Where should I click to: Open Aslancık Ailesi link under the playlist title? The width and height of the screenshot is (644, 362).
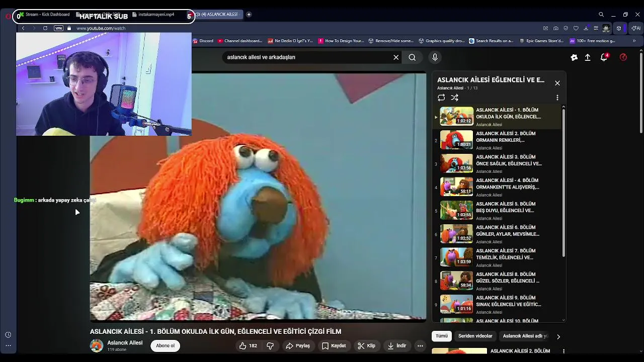[x=450, y=88]
